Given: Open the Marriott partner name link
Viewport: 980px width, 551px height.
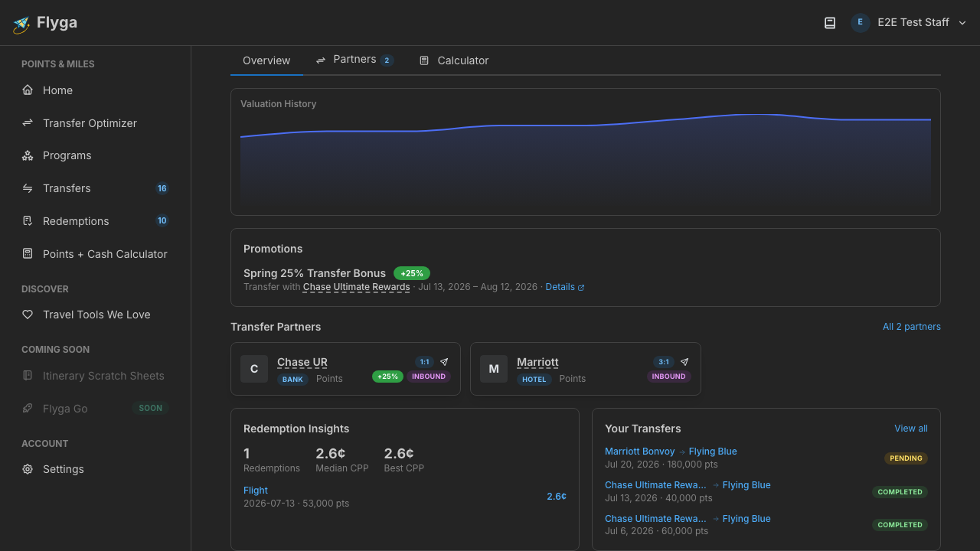Looking at the screenshot, I should point(537,362).
